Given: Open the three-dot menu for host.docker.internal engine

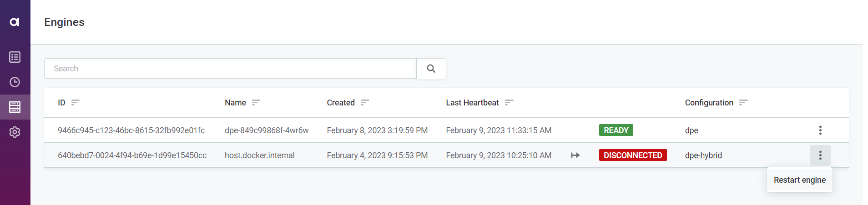Looking at the screenshot, I should click(x=820, y=155).
